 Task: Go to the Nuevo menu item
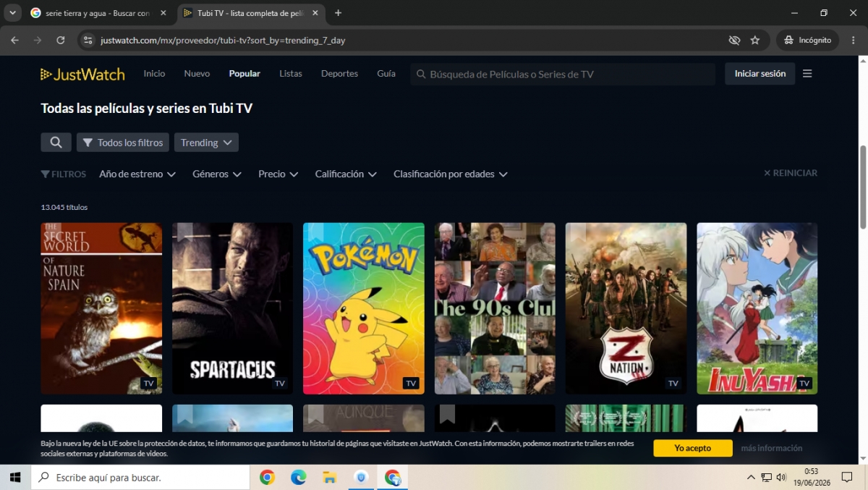point(197,74)
